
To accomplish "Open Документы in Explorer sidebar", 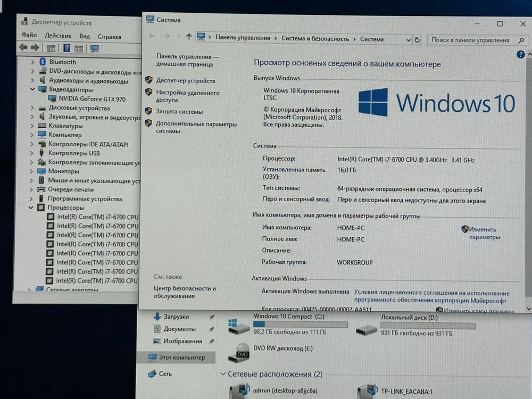I will 179,329.
